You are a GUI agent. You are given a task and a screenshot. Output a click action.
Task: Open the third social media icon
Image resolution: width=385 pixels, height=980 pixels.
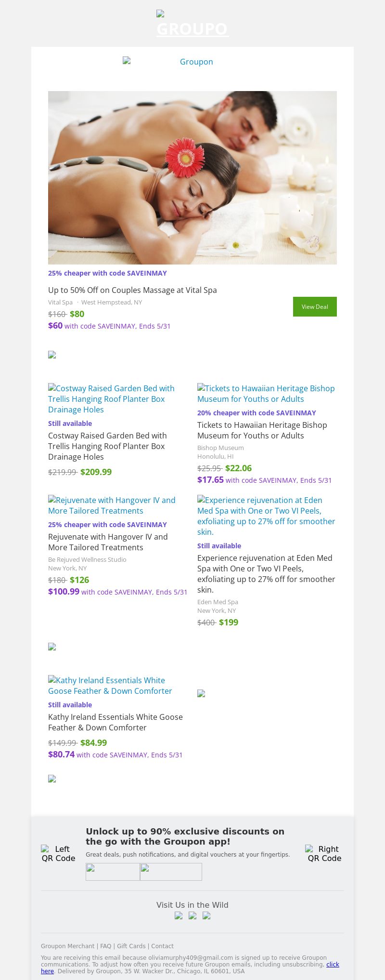(206, 916)
